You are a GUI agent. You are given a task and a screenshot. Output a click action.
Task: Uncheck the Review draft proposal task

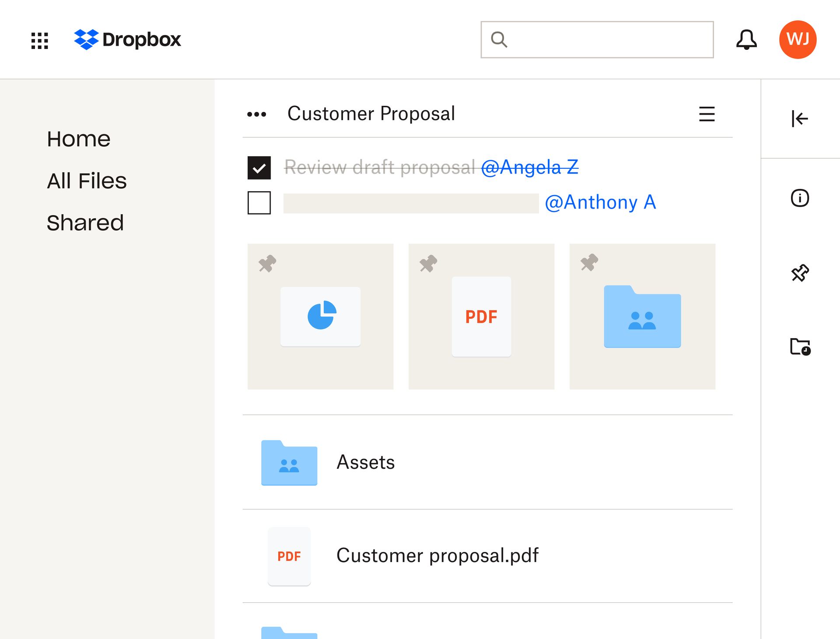pos(260,167)
